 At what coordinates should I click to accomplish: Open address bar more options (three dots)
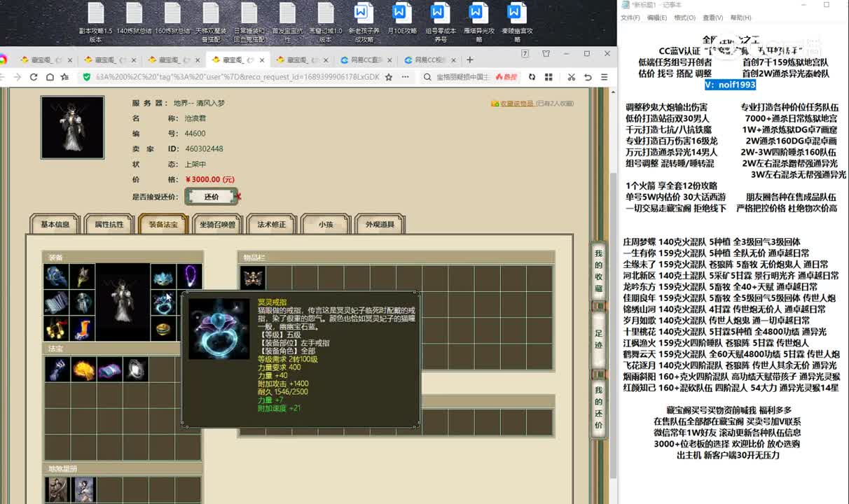coord(406,77)
